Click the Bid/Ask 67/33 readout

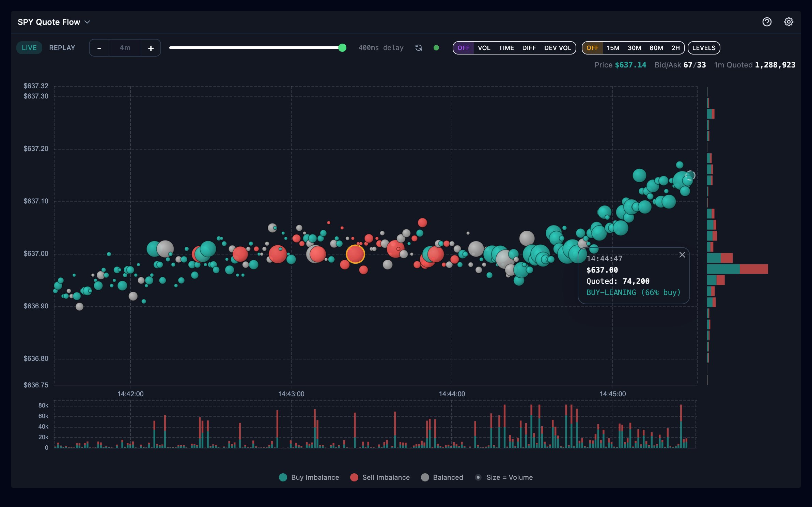680,65
